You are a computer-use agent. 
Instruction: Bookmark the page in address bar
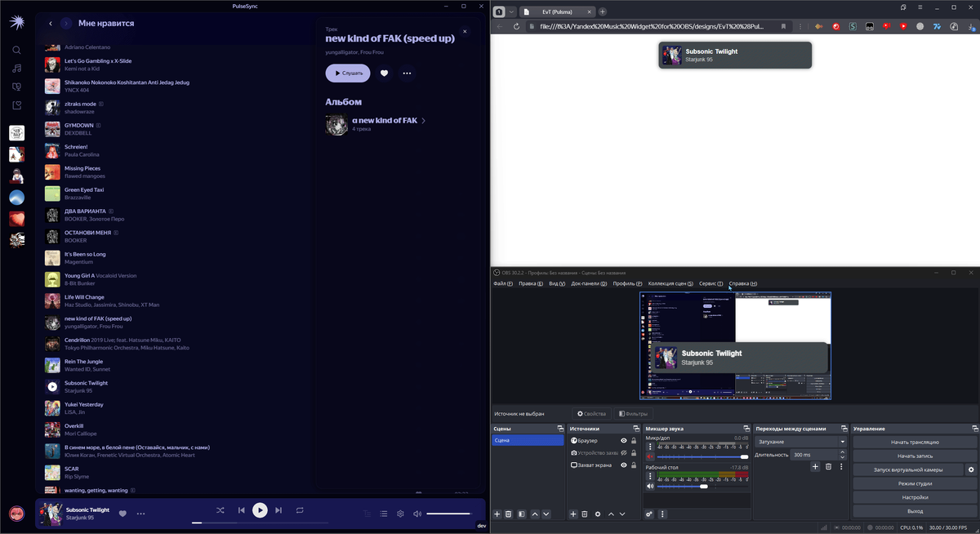pyautogui.click(x=783, y=26)
